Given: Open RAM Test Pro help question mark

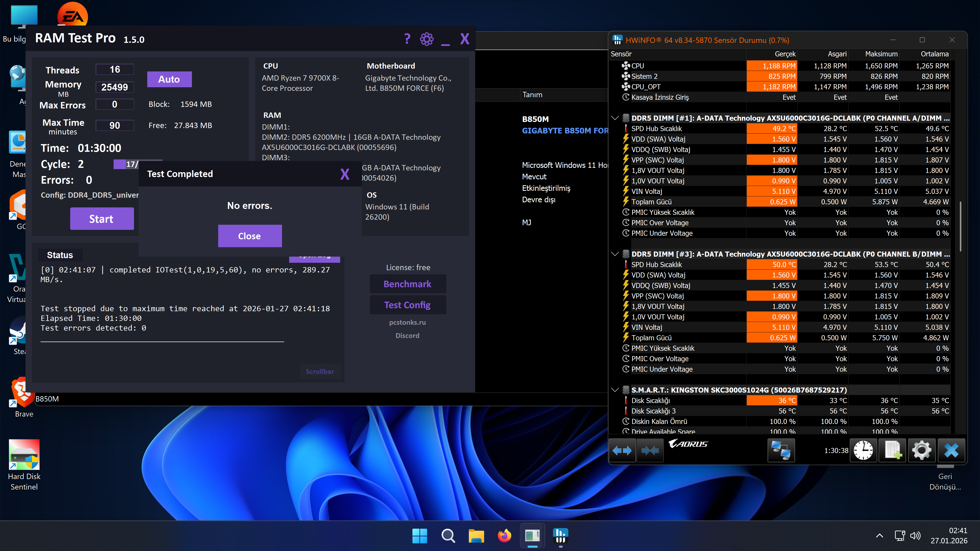Looking at the screenshot, I should 407,39.
